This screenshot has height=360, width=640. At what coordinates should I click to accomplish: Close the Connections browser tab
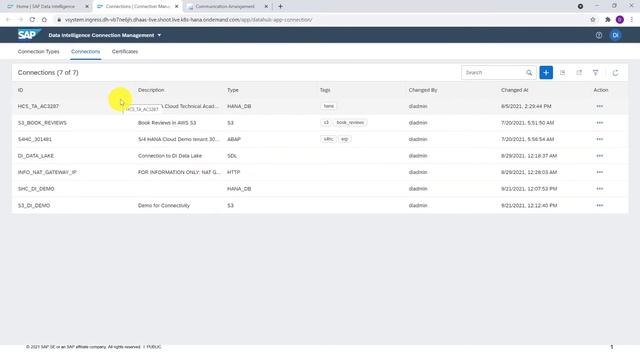(x=176, y=7)
